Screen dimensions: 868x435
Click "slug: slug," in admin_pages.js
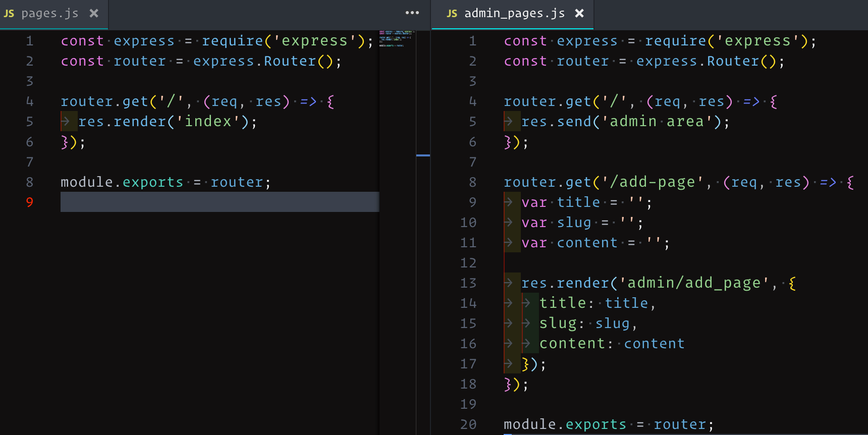point(588,323)
